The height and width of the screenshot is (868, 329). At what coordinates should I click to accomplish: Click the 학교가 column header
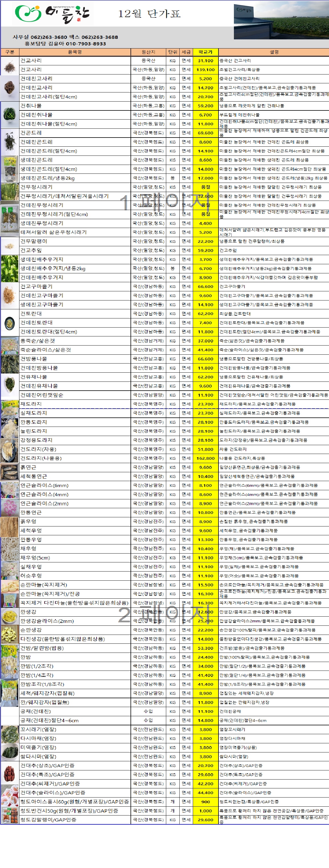pos(205,52)
